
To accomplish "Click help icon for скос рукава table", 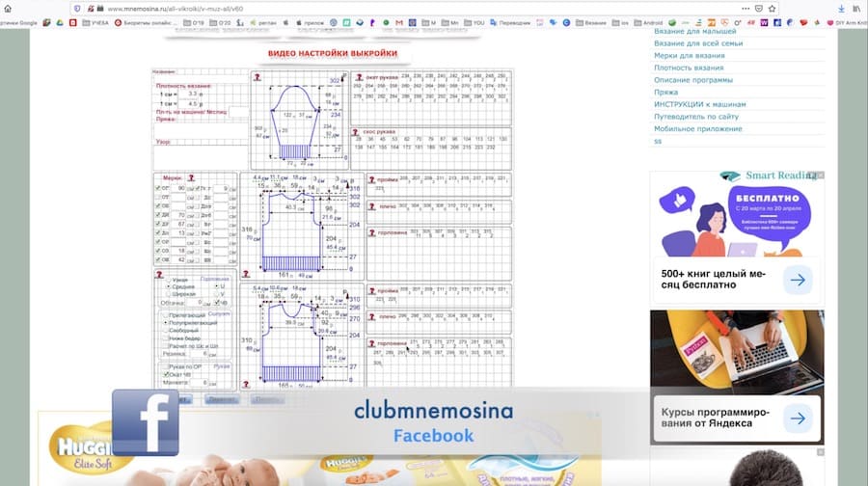I will click(355, 132).
